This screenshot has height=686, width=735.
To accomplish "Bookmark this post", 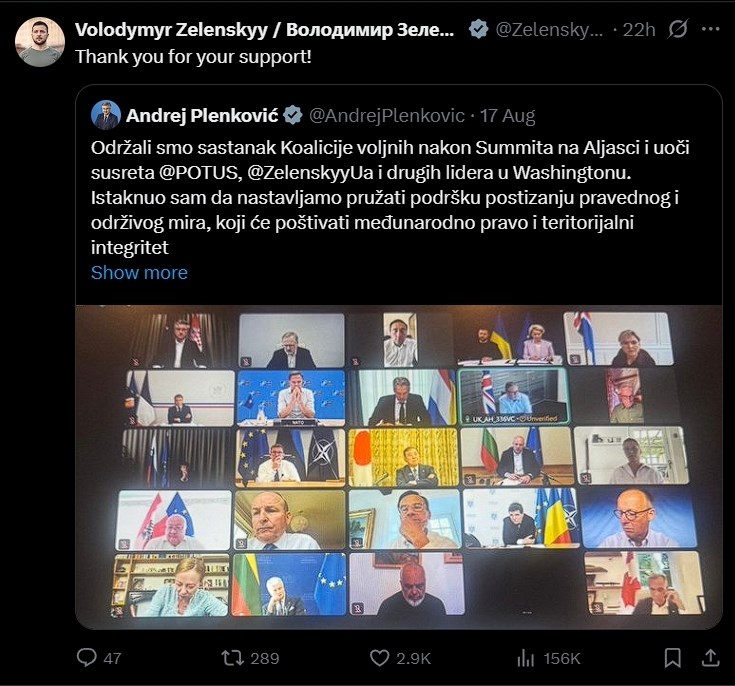I will pyautogui.click(x=673, y=657).
